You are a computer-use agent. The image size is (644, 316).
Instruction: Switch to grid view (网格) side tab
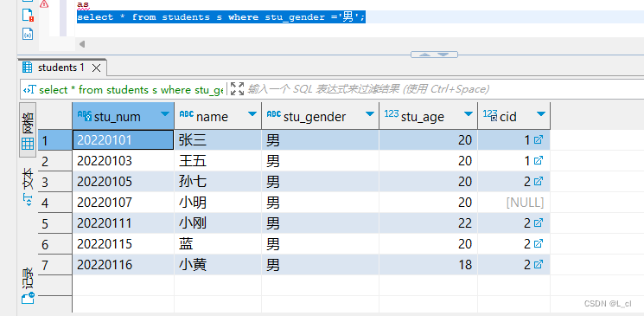point(28,130)
